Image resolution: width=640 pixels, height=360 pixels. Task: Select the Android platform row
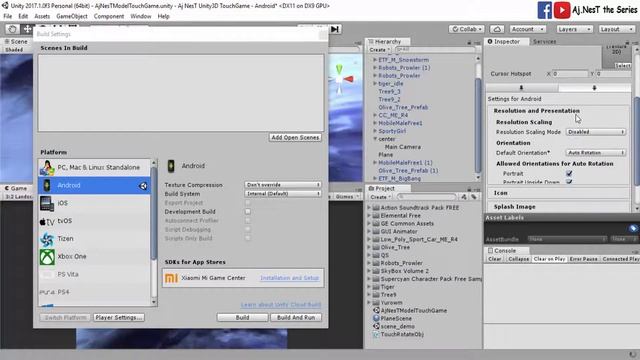pos(94,185)
